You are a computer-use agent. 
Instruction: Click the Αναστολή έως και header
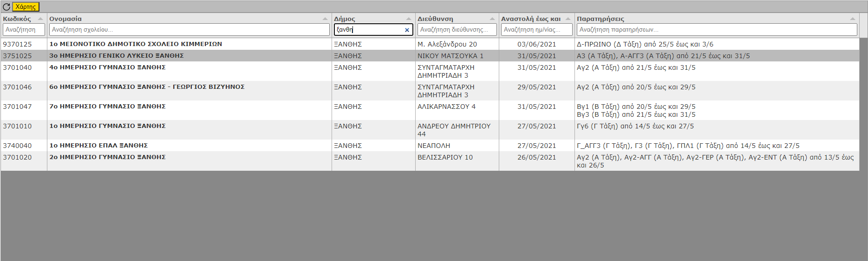point(531,19)
